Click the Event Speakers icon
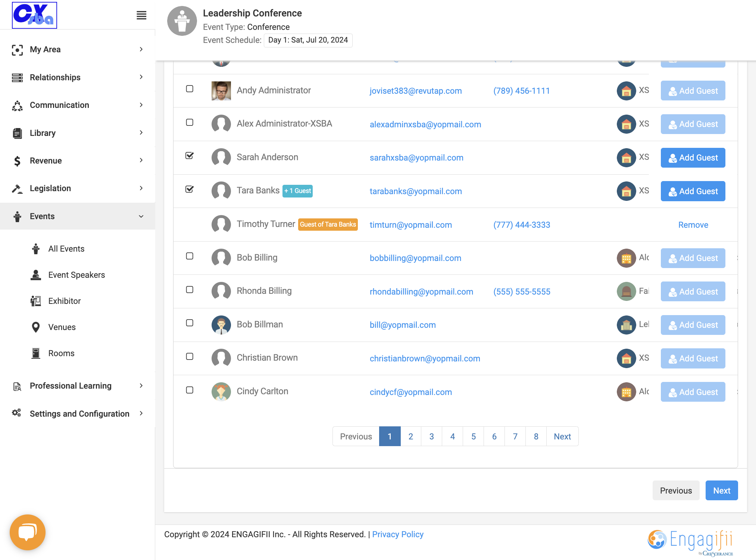Viewport: 756px width, 560px height. 36,275
